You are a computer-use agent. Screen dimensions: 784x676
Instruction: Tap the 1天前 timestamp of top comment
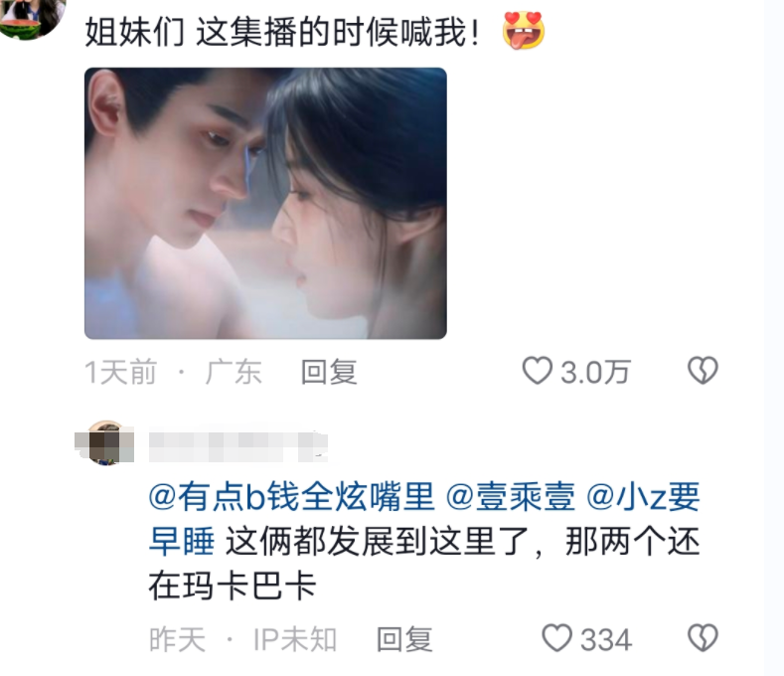point(120,372)
